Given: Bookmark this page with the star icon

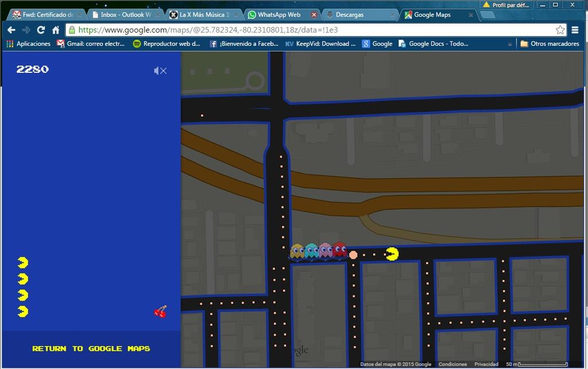Looking at the screenshot, I should (560, 29).
